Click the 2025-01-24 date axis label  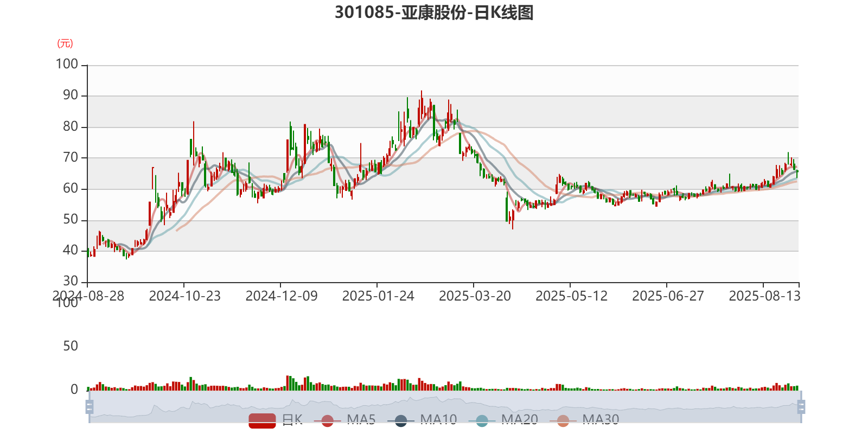378,296
